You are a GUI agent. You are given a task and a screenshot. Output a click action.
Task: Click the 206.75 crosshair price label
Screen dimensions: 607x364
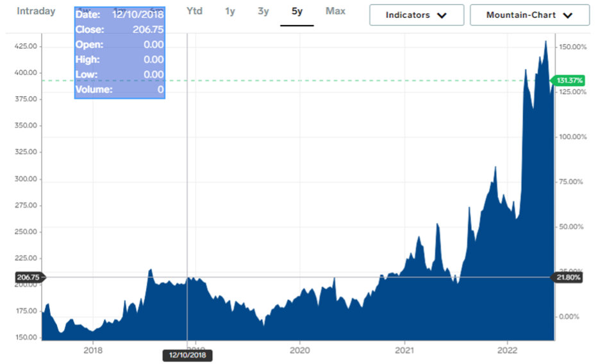coord(28,277)
